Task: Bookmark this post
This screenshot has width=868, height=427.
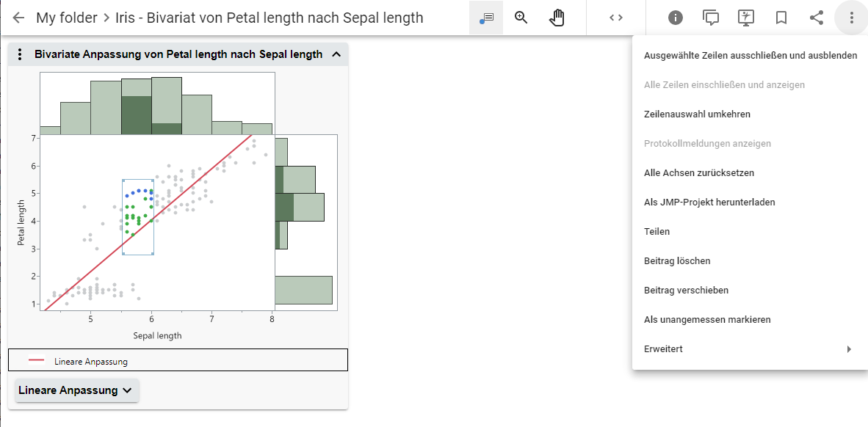Action: [781, 18]
